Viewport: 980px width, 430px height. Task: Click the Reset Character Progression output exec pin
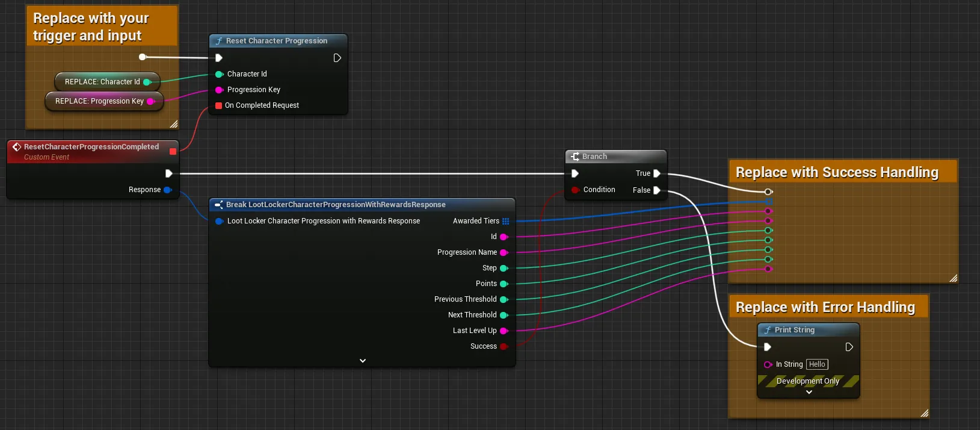click(337, 58)
